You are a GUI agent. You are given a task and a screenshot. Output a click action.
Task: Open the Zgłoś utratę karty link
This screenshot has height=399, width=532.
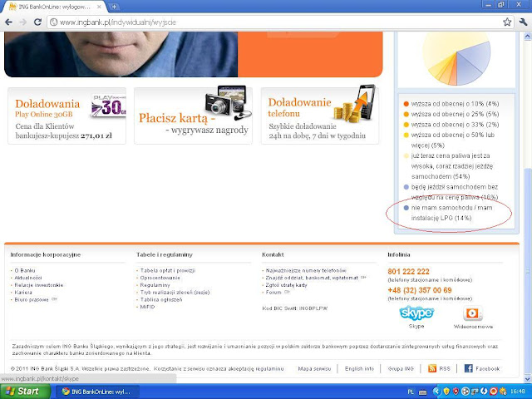(286, 285)
